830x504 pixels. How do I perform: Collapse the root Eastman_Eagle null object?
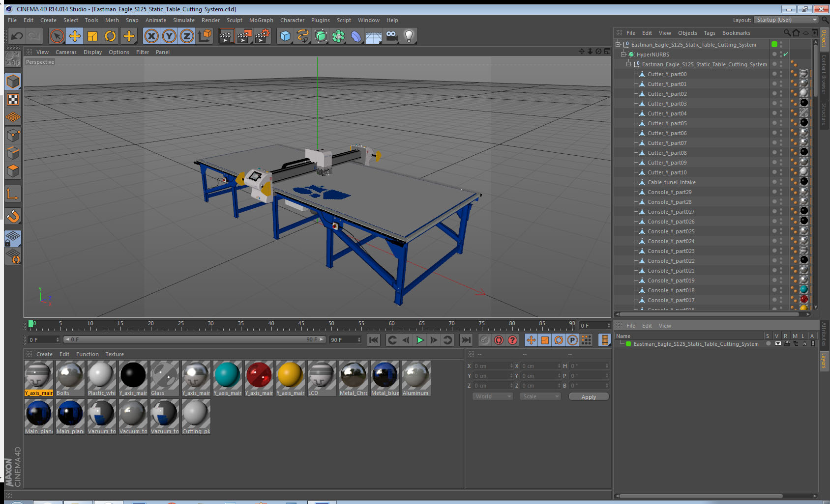point(618,45)
